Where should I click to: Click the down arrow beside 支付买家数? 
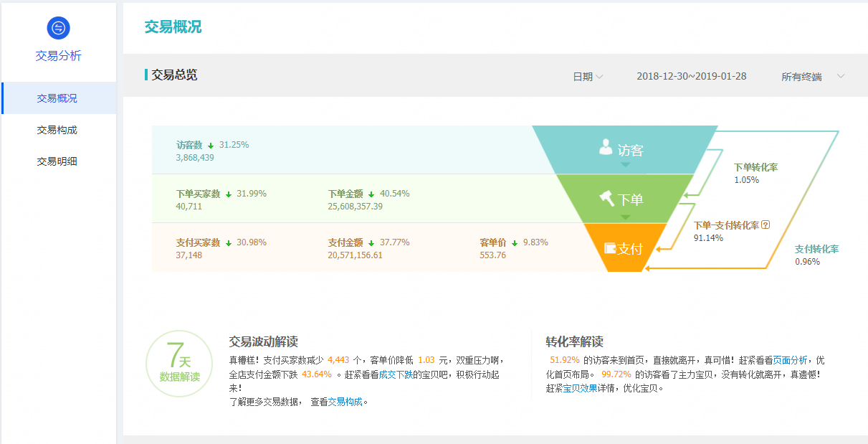pyautogui.click(x=228, y=243)
